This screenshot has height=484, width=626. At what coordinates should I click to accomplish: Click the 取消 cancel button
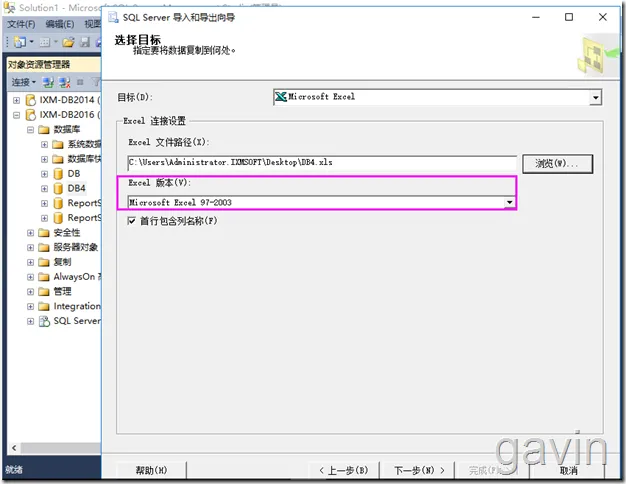point(569,470)
